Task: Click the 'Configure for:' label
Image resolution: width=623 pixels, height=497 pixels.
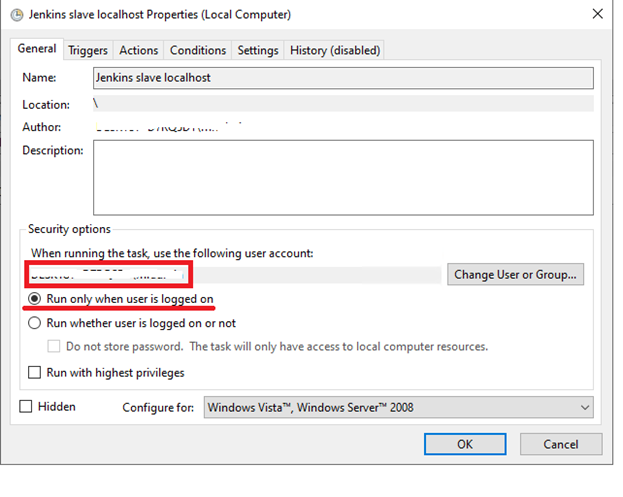Action: click(x=158, y=408)
